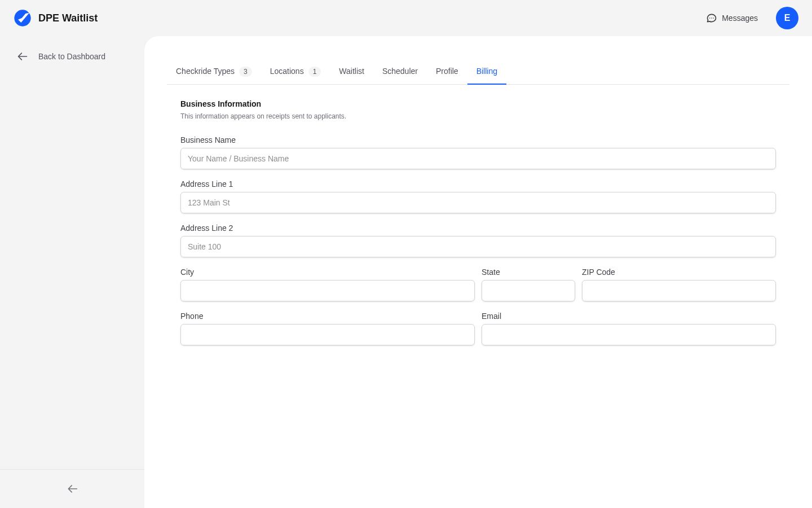The height and width of the screenshot is (508, 812).
Task: Collapse the sidebar using the bottom arrow
Action: 72,489
